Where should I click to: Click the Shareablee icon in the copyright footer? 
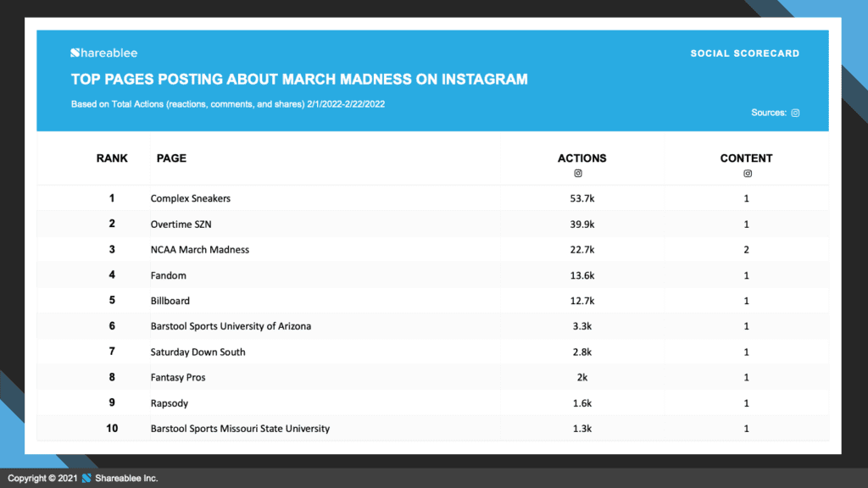[86, 478]
